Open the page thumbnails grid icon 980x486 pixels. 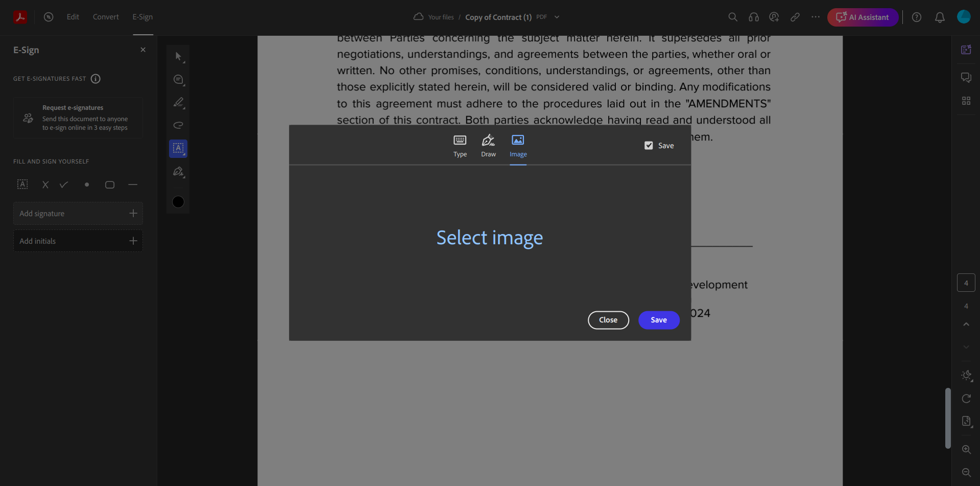(966, 101)
